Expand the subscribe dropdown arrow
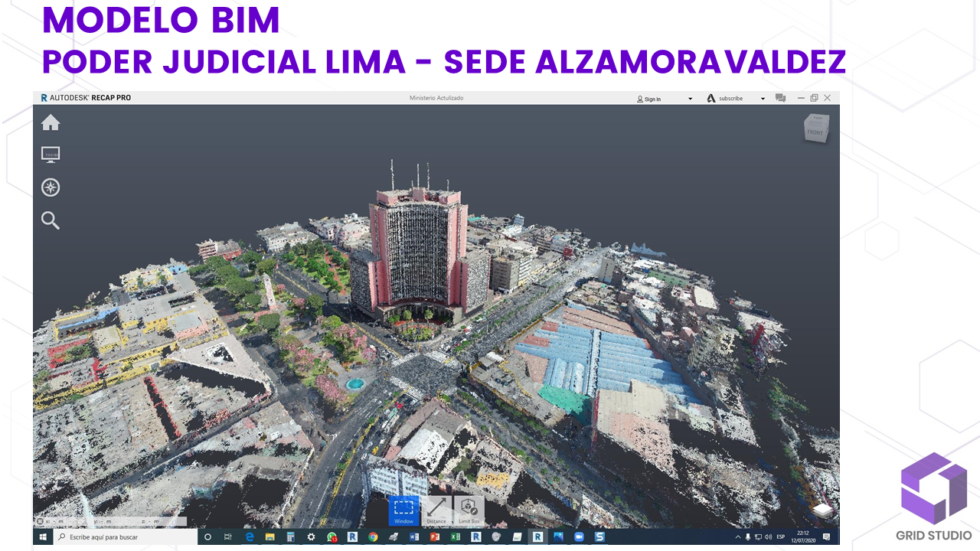This screenshot has height=551, width=980. pos(763,99)
